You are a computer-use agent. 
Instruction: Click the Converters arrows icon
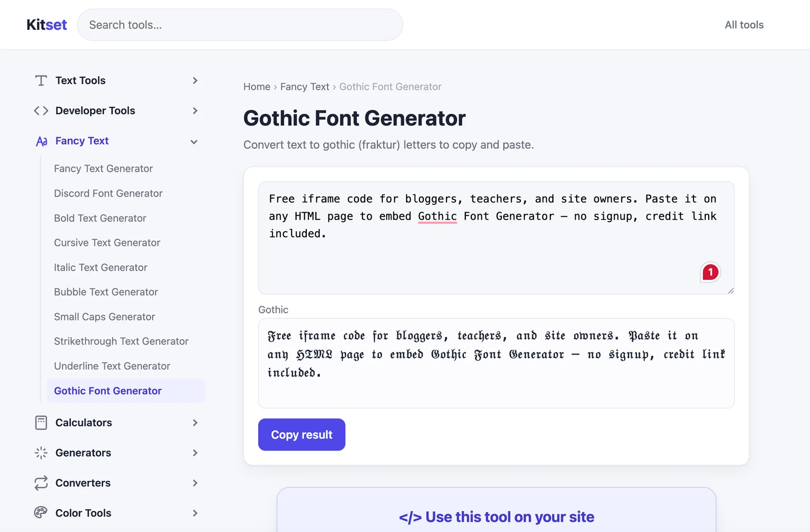[41, 483]
